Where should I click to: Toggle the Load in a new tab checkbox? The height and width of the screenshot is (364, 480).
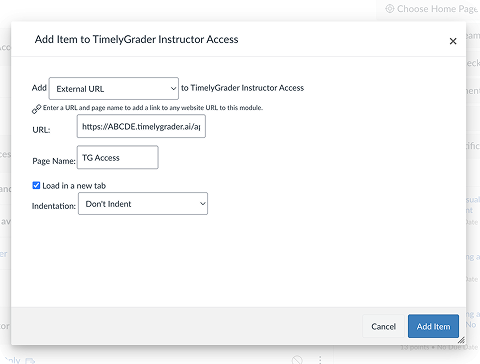[36, 185]
